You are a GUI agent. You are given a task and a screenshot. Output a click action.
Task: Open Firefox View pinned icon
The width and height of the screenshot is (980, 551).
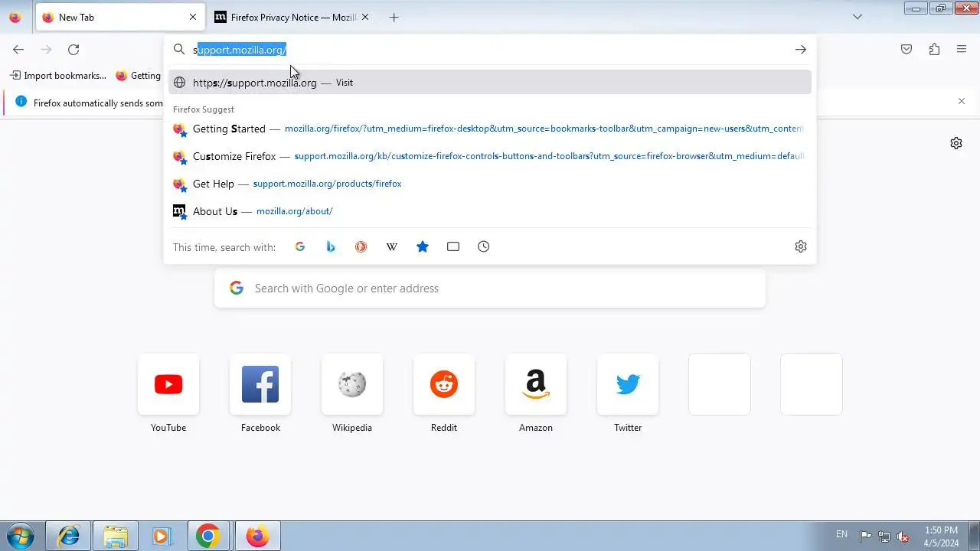point(15,17)
